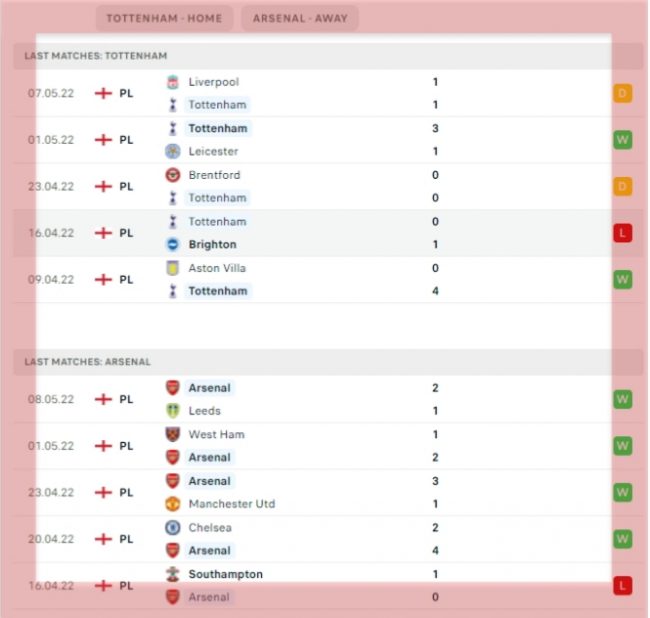Open the Manchester Utd team link
The height and width of the screenshot is (618, 650).
pos(231,504)
